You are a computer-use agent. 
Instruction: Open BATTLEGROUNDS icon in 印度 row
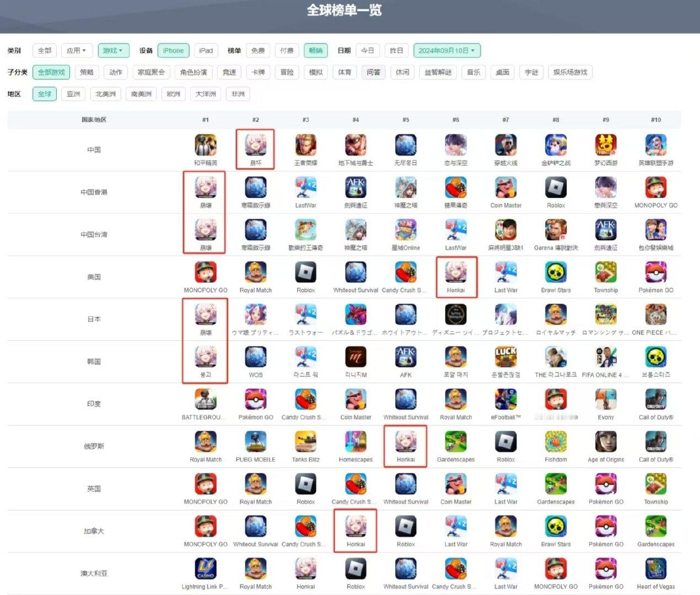click(206, 400)
